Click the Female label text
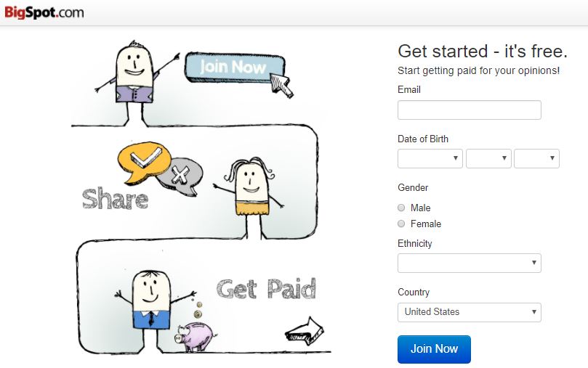 coord(426,224)
